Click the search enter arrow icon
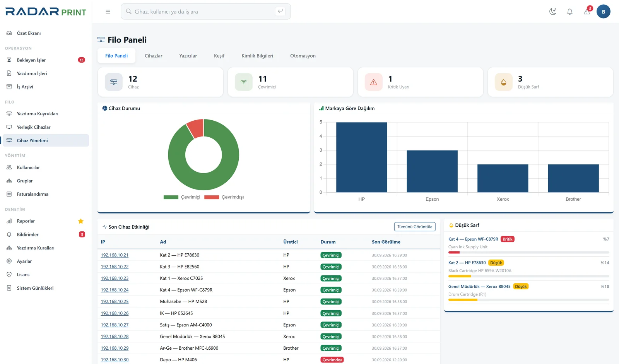Screen dimensions: 619x364 (280, 11)
